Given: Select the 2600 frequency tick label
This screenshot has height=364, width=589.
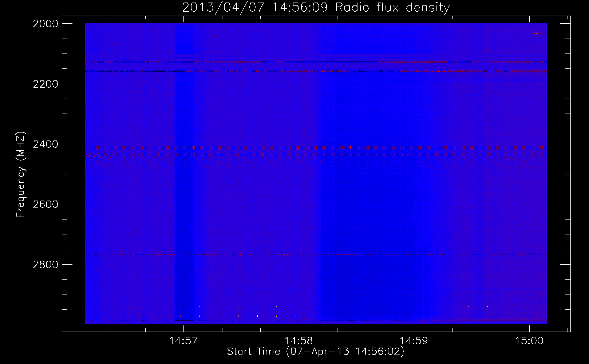Looking at the screenshot, I should pyautogui.click(x=46, y=204).
